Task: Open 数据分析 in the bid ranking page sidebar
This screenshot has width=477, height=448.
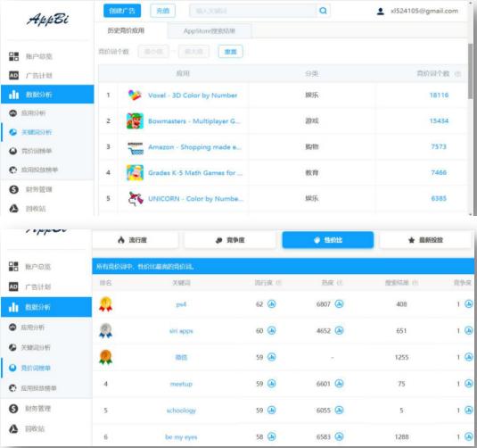Action: point(46,307)
